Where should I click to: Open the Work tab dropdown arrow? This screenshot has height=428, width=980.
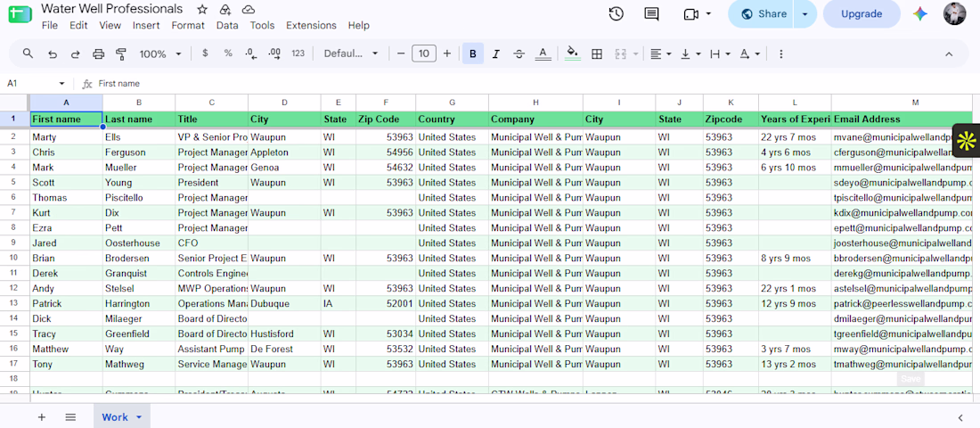[139, 416]
